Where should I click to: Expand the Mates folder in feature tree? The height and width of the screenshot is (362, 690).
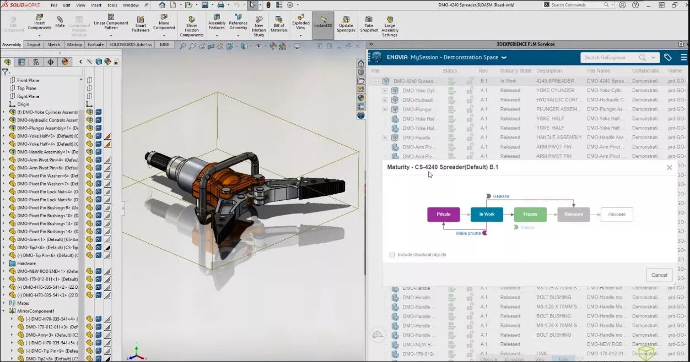pos(4,303)
